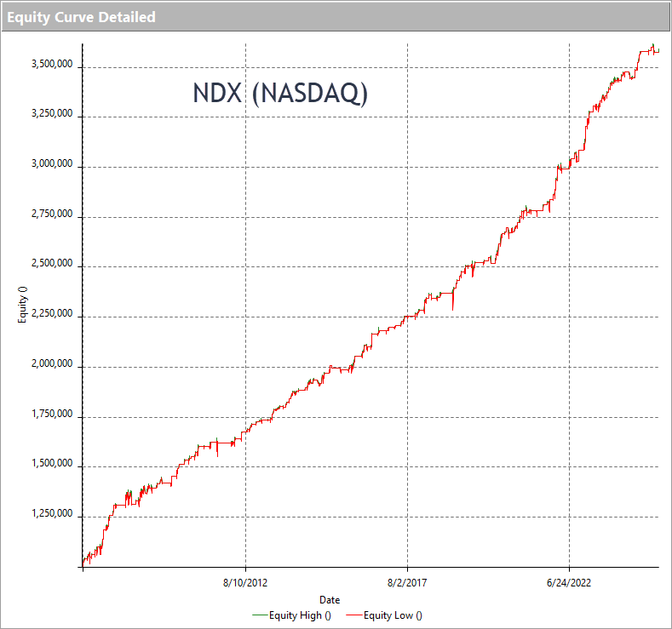Click the 3,250,000 axis value
This screenshot has height=629, width=672.
tap(52, 113)
